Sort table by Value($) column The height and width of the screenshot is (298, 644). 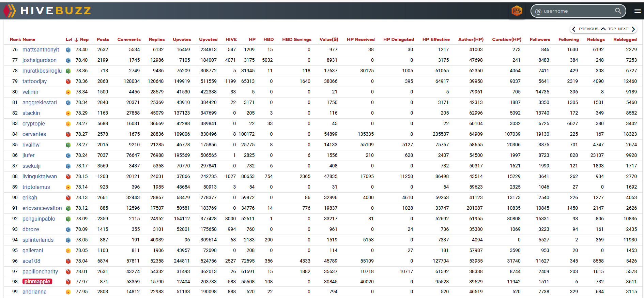329,40
